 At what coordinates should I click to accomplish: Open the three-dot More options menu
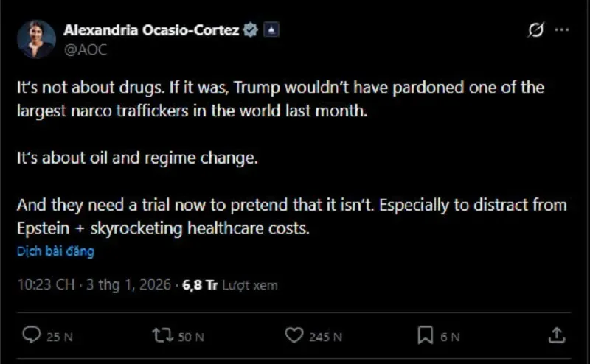pos(561,30)
